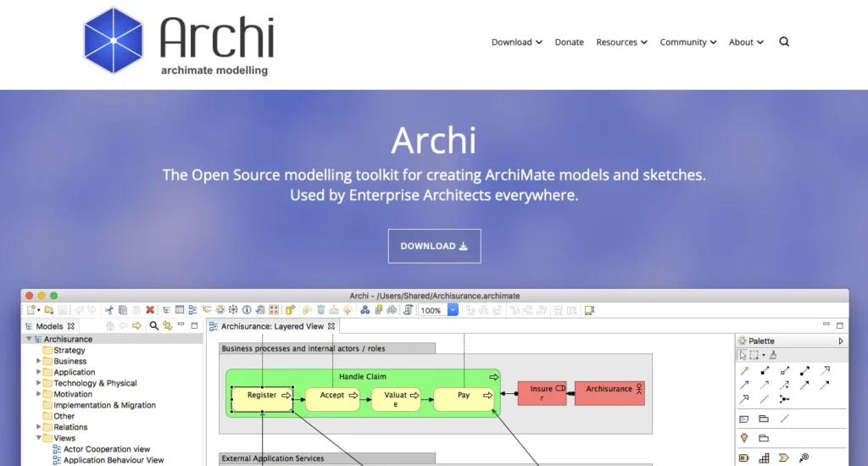Click the New model toolbar icon
This screenshot has height=466, width=868.
coord(32,310)
